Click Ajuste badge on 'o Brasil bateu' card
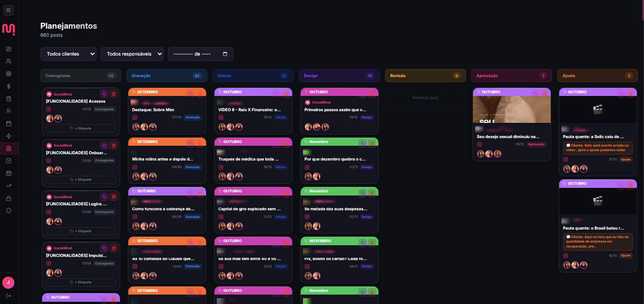 point(626,256)
